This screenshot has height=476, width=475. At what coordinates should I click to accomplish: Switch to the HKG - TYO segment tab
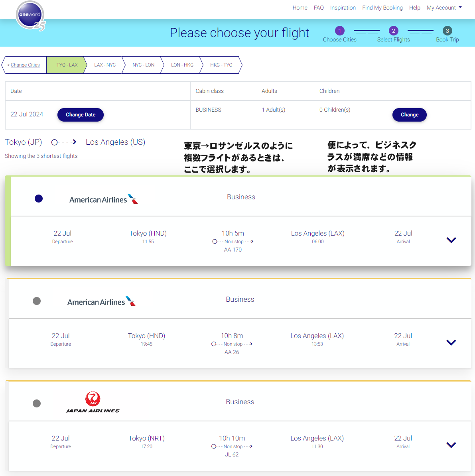click(221, 65)
